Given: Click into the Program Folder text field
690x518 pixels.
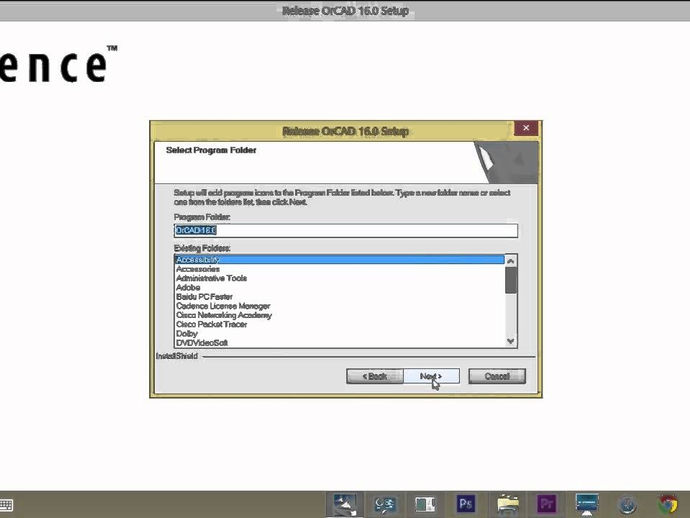Looking at the screenshot, I should [x=346, y=231].
